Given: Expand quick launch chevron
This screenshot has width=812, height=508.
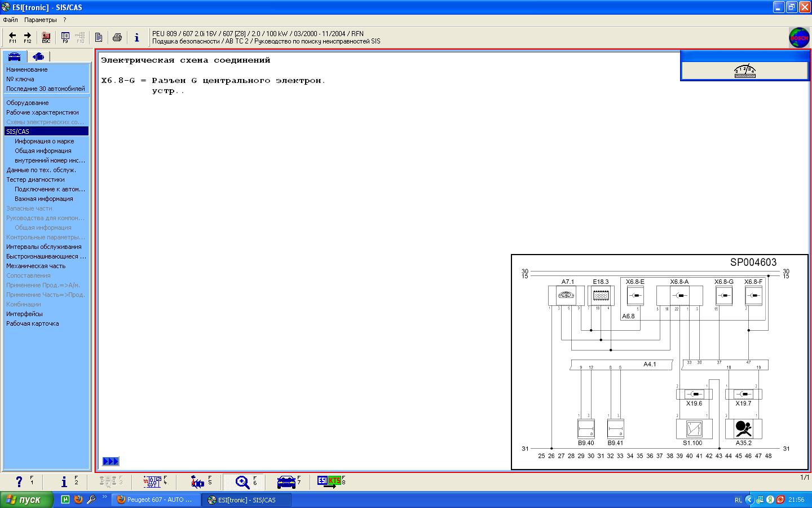Looking at the screenshot, I should click(104, 497).
